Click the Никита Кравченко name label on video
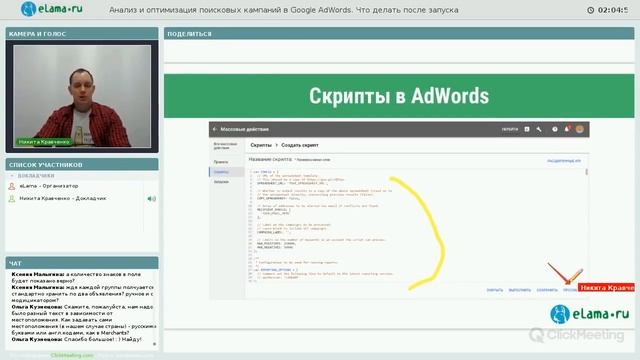Image resolution: width=640 pixels, height=360 pixels. [x=44, y=142]
